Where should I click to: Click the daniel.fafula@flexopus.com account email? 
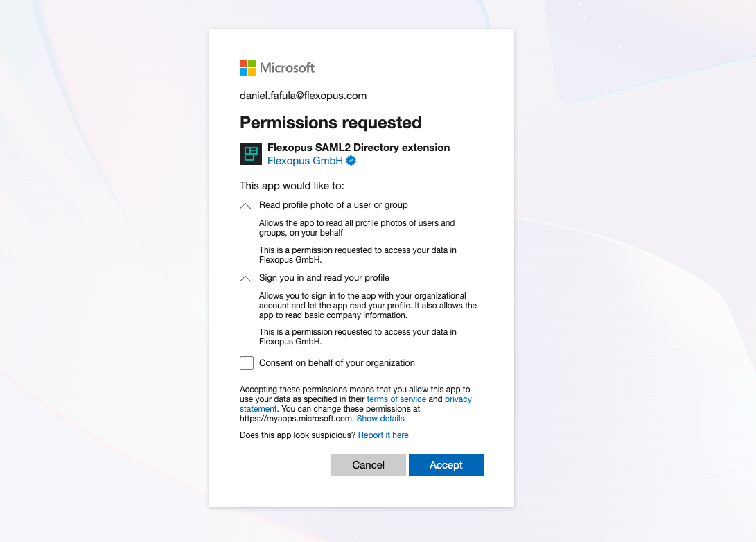click(x=303, y=96)
